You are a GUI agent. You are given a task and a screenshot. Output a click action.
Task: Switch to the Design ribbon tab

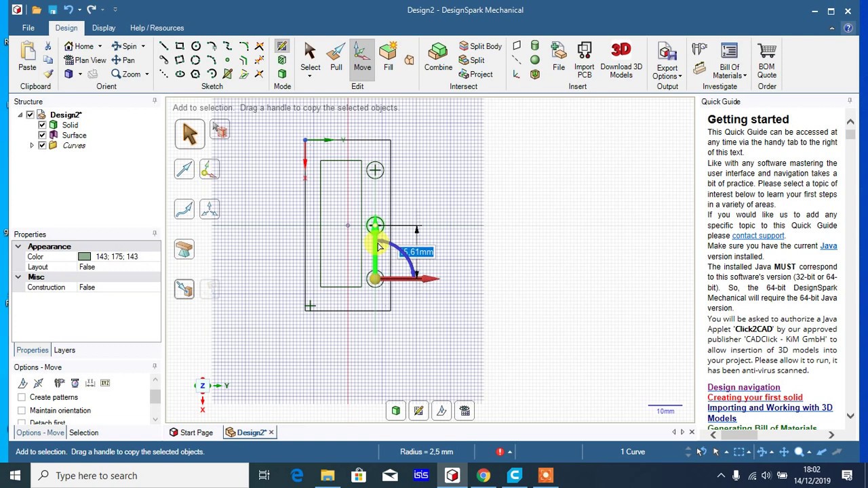66,28
